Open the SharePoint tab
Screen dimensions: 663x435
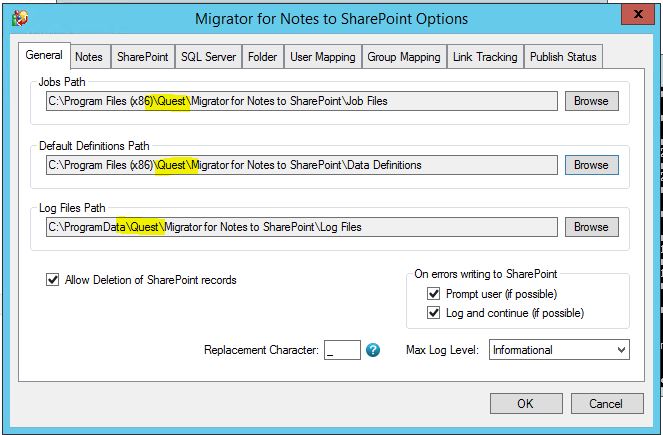coord(142,57)
